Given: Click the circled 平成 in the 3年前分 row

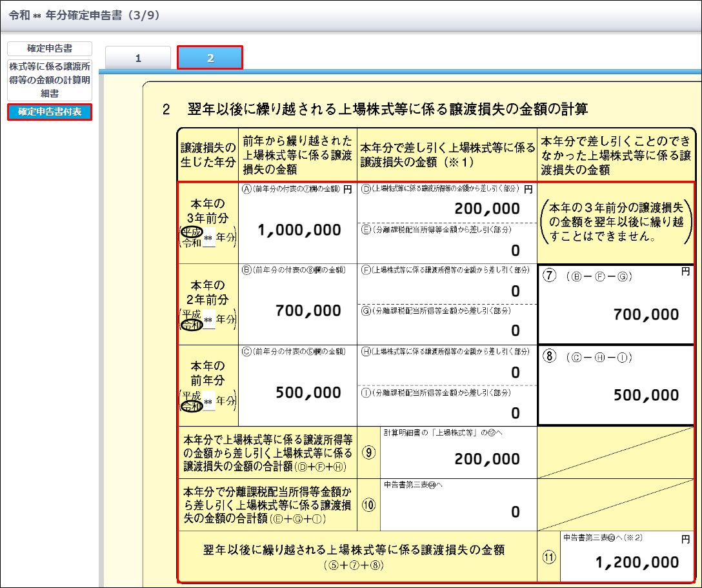Looking at the screenshot, I should pos(192,232).
